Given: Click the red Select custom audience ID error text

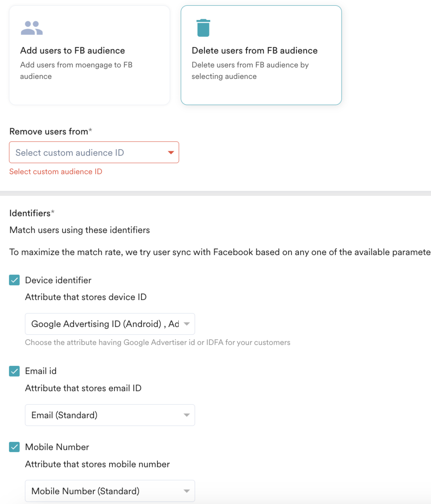Looking at the screenshot, I should [x=56, y=172].
